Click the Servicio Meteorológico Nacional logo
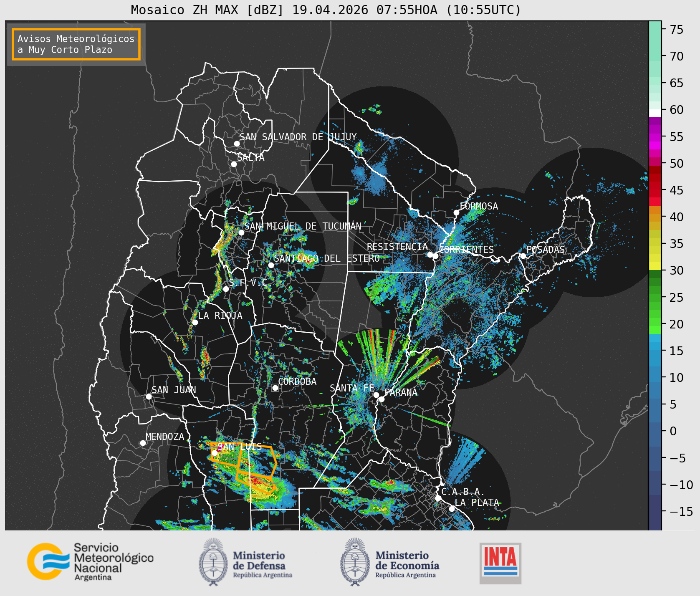The image size is (700, 596). coord(91,561)
